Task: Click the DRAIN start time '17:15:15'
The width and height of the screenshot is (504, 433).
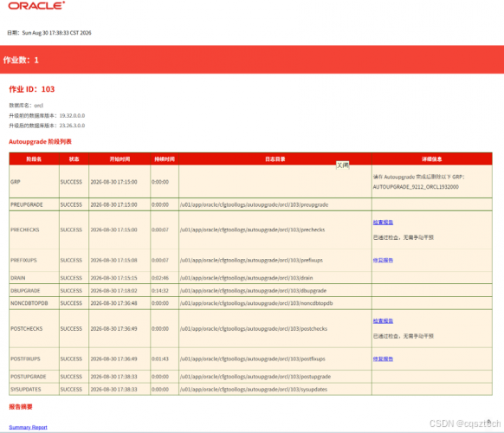Action: [x=127, y=278]
